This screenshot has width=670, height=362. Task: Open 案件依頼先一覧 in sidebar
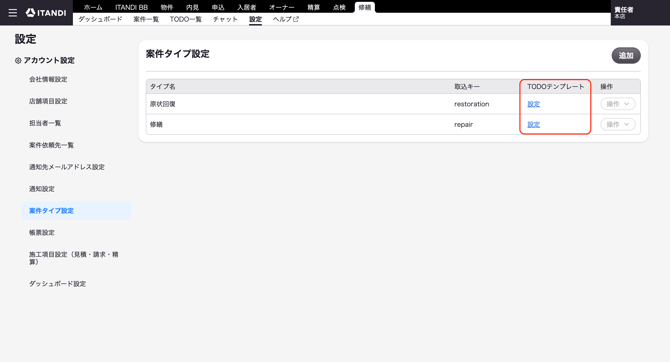[51, 145]
